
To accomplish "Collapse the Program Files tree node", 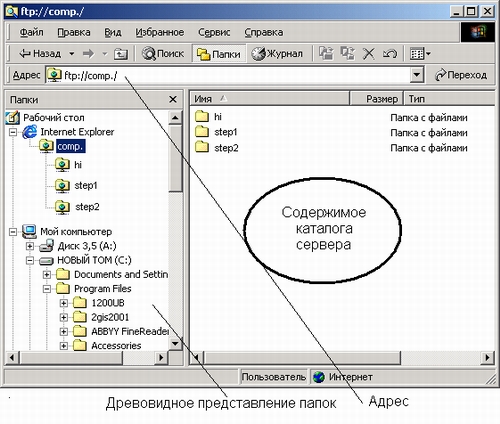I will (47, 289).
